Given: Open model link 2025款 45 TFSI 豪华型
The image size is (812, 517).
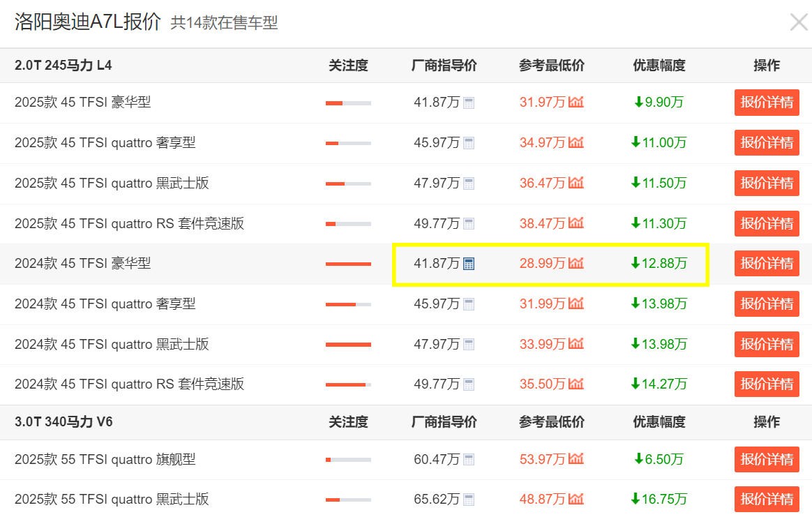Looking at the screenshot, I should (x=83, y=102).
